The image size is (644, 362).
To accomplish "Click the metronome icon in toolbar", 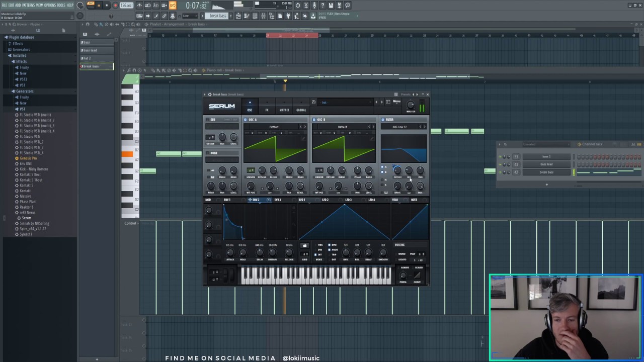I will click(x=139, y=5).
